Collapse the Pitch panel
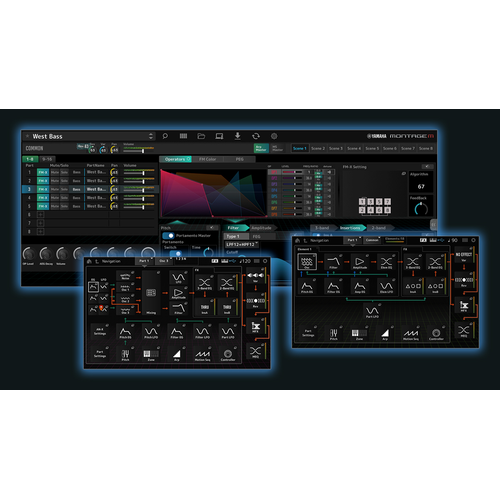 pos(212,228)
